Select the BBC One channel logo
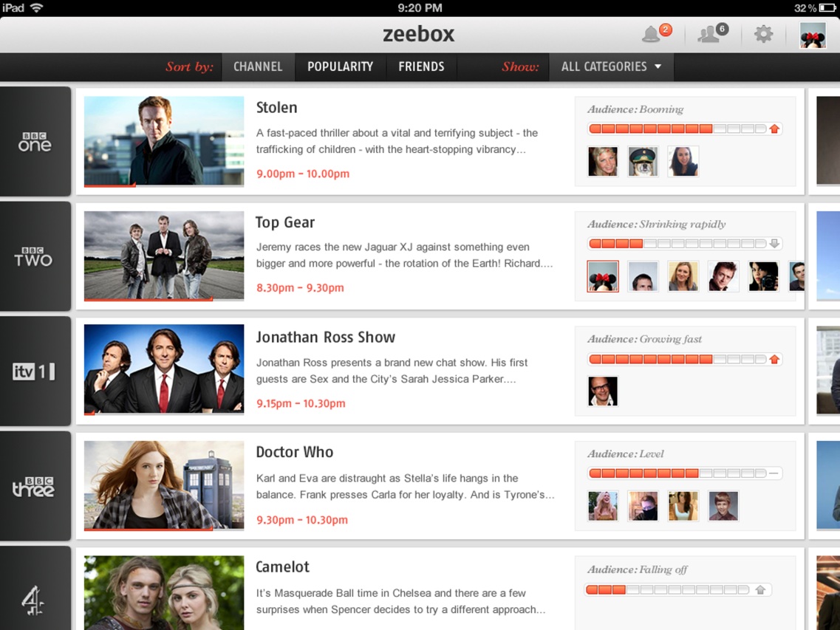 [35, 141]
